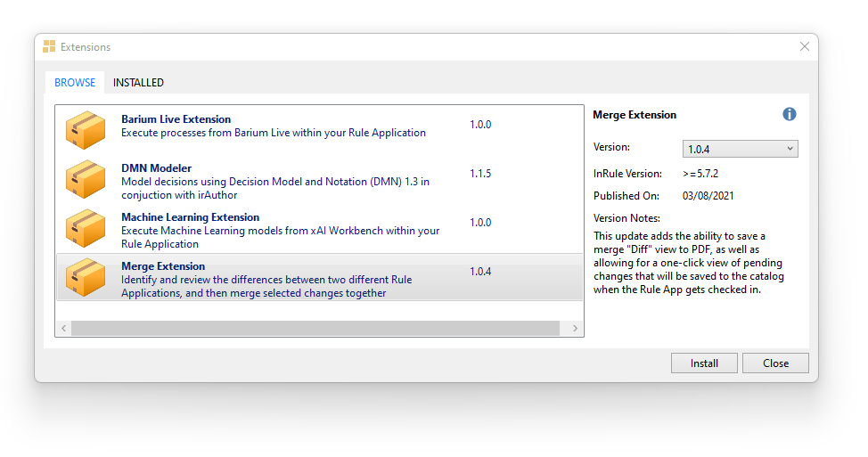
Task: Select the DMN Modeler list entry title
Action: (x=156, y=168)
